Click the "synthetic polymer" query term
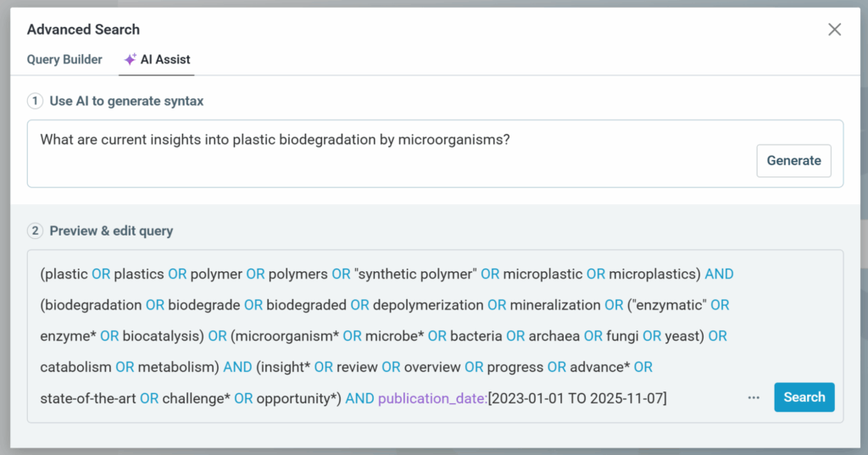 pos(415,274)
